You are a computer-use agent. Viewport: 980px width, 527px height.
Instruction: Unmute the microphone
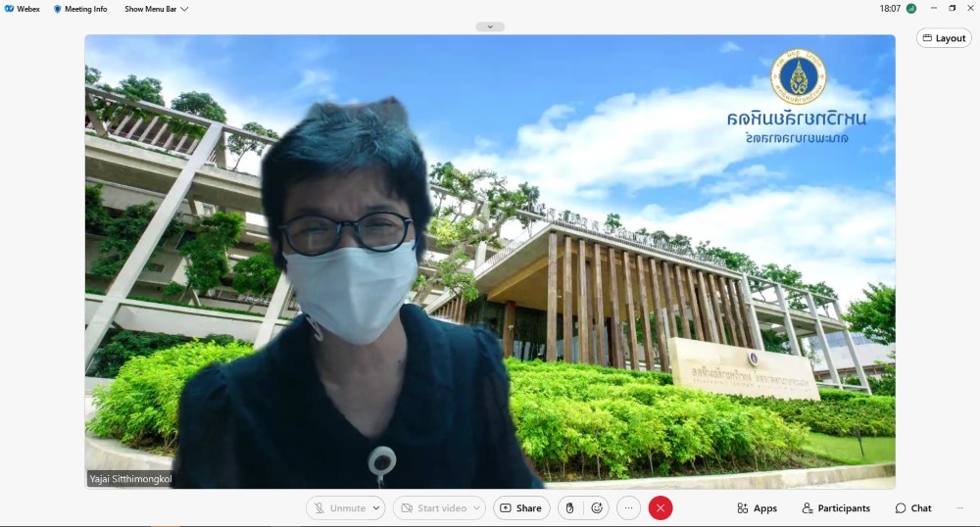(338, 508)
